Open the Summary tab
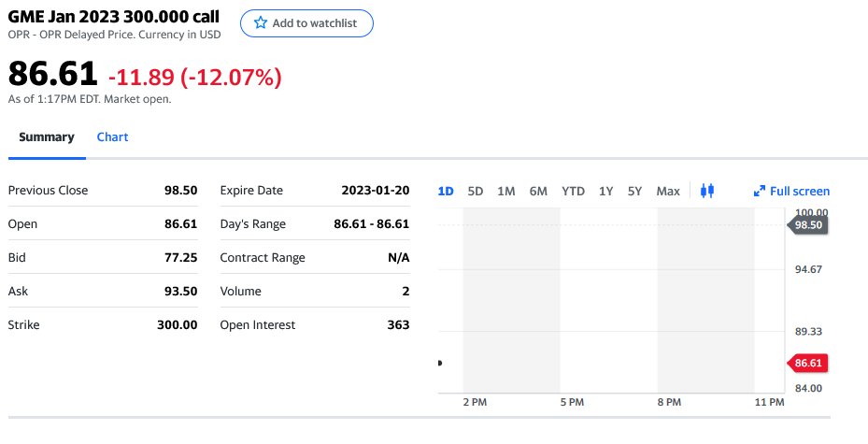868x444 pixels. (47, 137)
